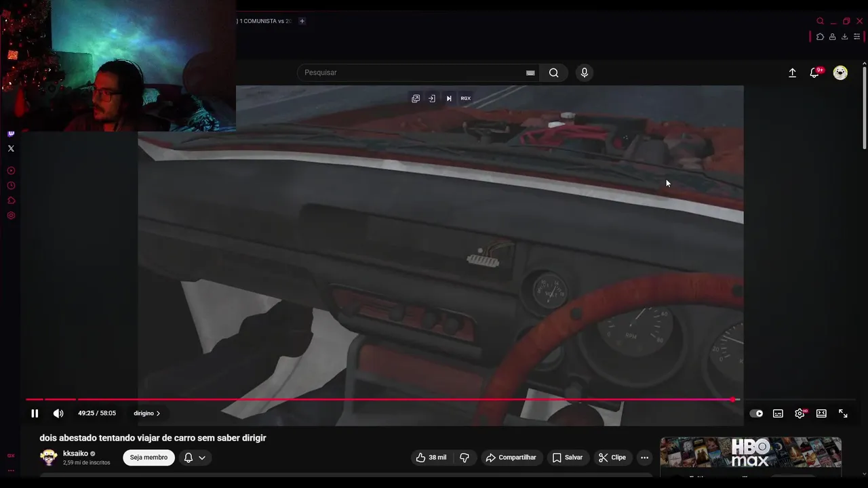Image resolution: width=868 pixels, height=488 pixels.
Task: Open the kksaiko channel name link
Action: point(75,453)
